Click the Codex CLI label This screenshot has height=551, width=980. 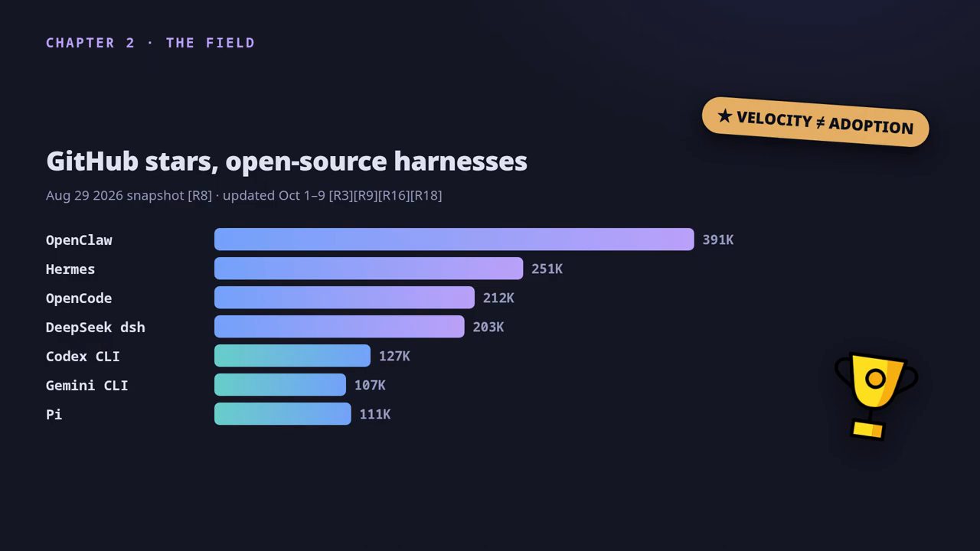(83, 356)
